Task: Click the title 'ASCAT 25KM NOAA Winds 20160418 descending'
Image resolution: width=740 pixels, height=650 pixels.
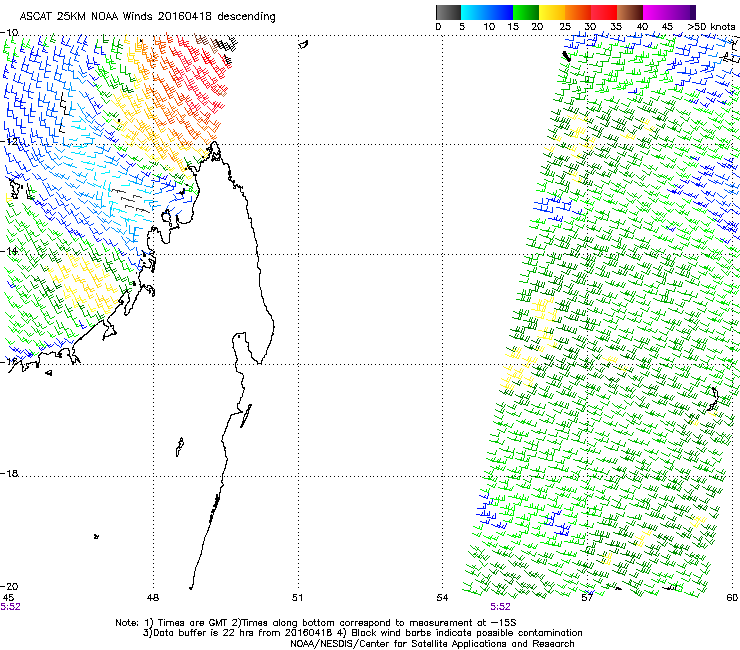Action: click(x=147, y=16)
